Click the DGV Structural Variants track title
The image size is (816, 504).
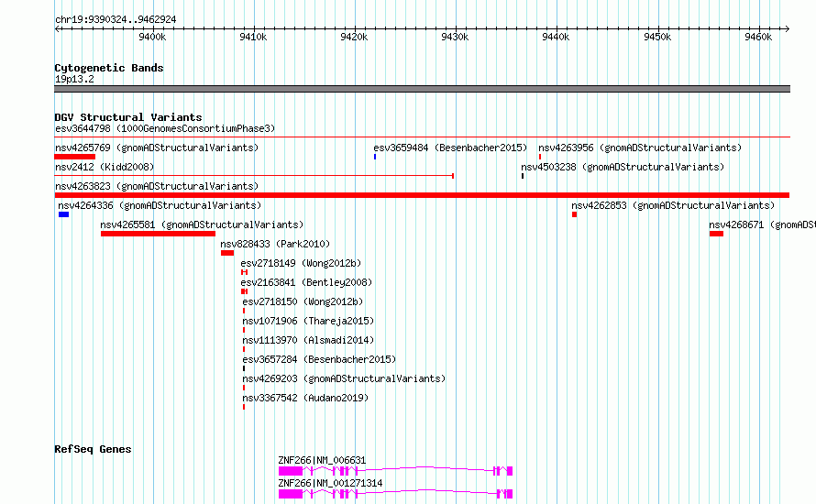[128, 117]
